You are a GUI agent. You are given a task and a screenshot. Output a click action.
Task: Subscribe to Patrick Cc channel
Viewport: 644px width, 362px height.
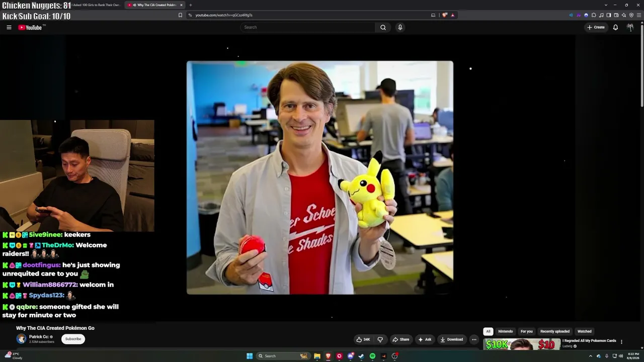(73, 339)
